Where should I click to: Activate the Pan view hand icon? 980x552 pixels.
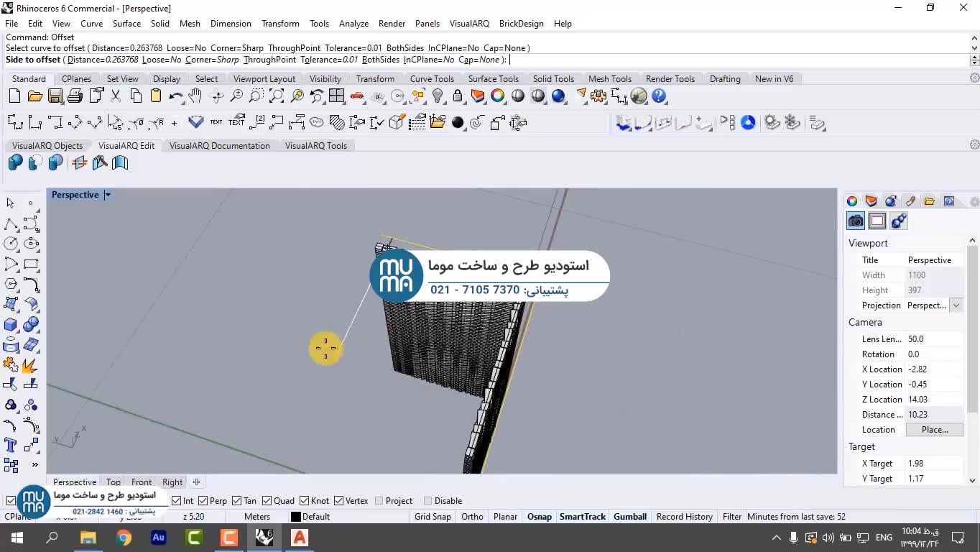[x=195, y=96]
